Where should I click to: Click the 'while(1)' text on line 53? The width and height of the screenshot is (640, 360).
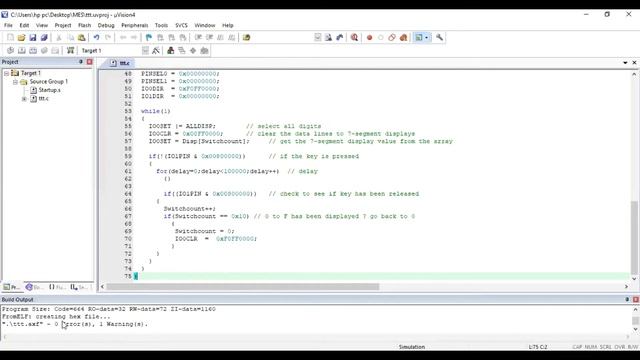(156, 111)
